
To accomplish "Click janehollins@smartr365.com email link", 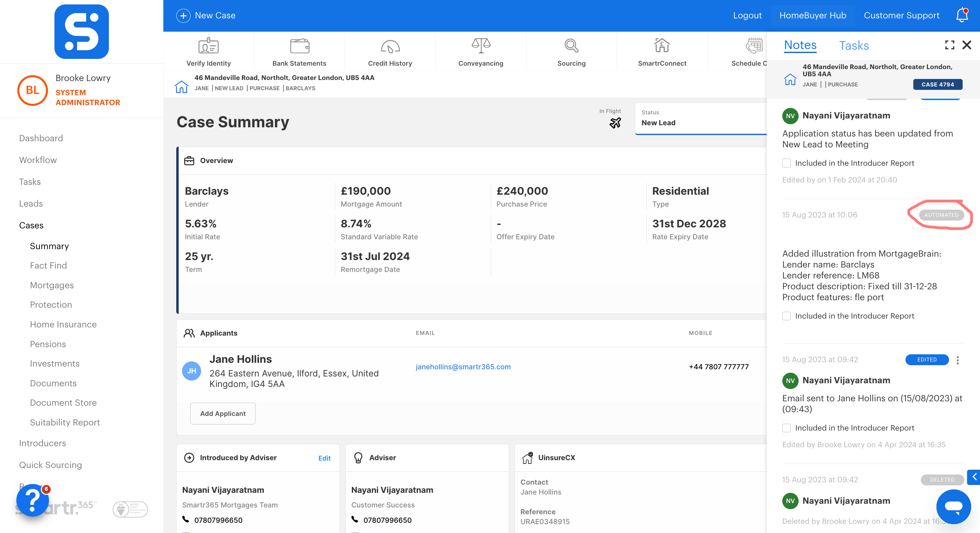I will pyautogui.click(x=463, y=367).
